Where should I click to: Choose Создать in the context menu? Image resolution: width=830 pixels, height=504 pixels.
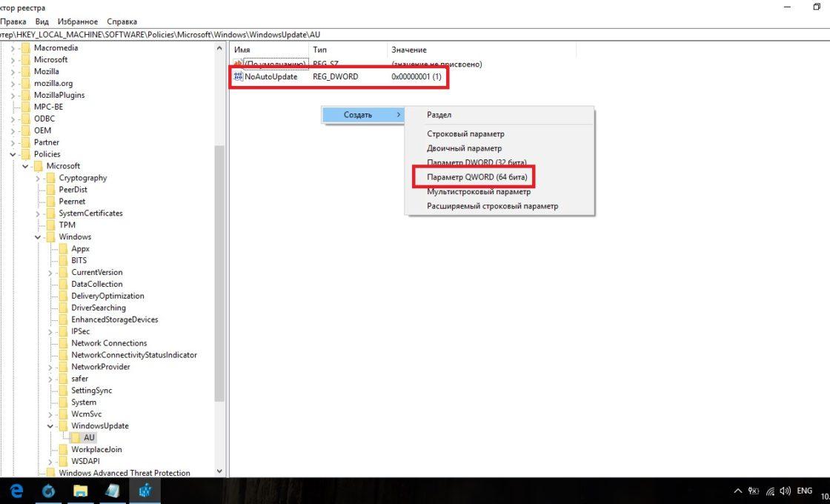pos(363,115)
